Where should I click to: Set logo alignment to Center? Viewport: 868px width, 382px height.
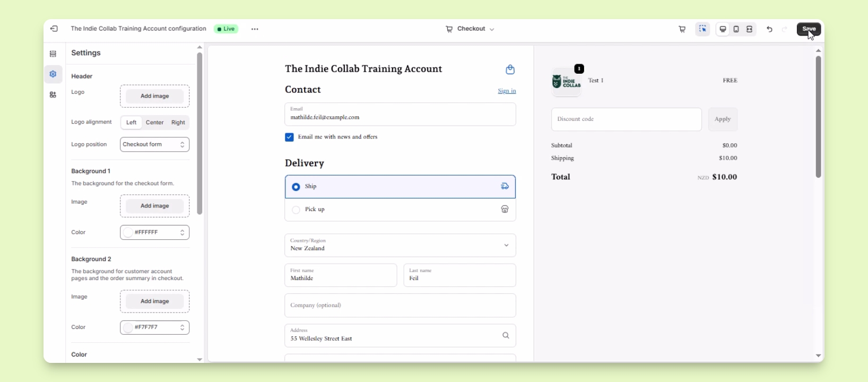tap(155, 123)
